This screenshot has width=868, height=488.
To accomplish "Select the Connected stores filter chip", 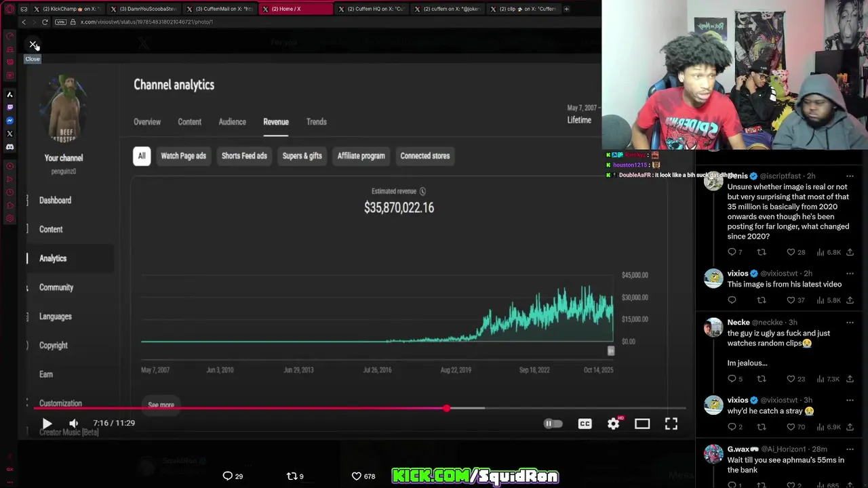I will point(425,156).
